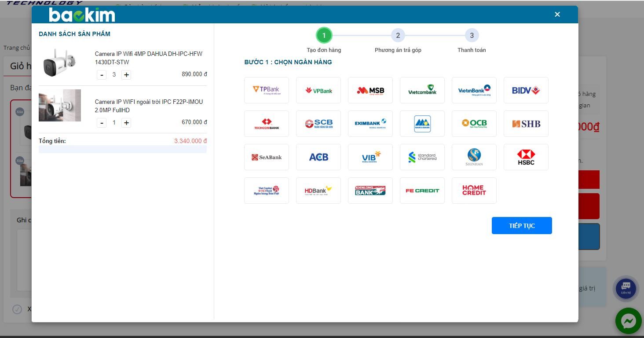Click Trang chủ breadcrumb in background page
Viewport: 644px width, 338px height.
coord(17,48)
